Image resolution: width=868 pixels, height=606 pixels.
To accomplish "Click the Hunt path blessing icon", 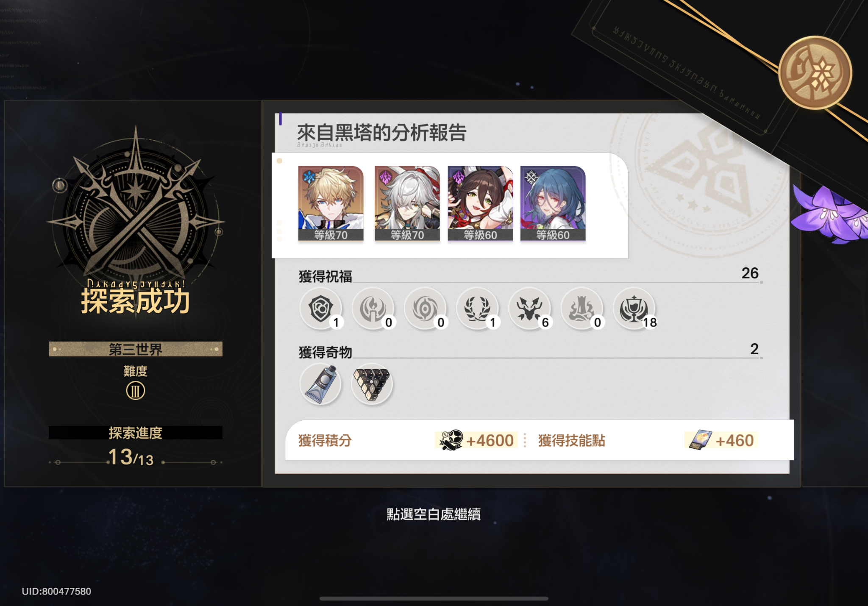I will coord(529,309).
